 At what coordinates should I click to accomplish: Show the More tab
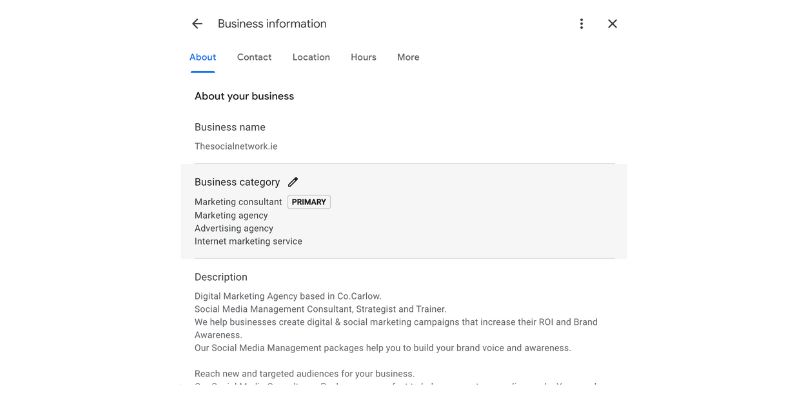pos(408,57)
